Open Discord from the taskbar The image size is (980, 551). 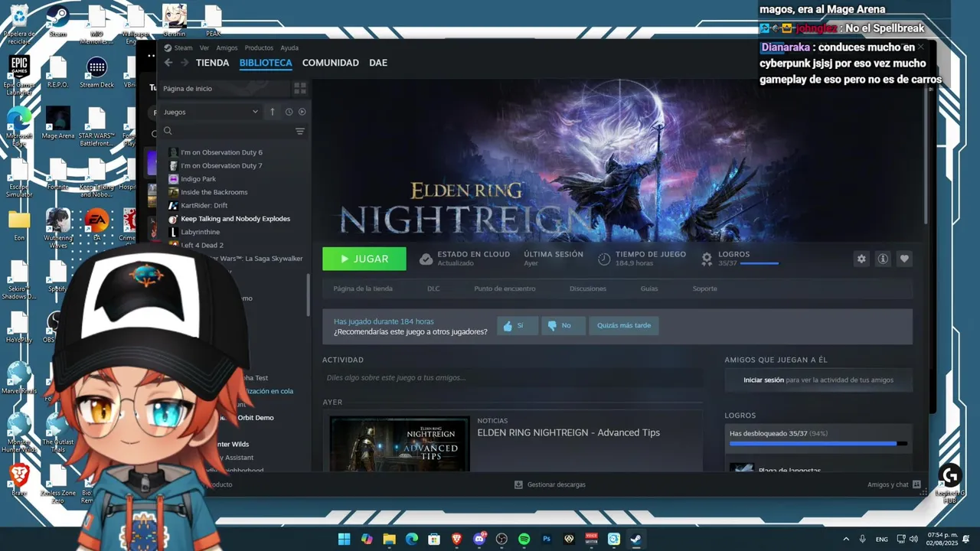click(x=479, y=539)
